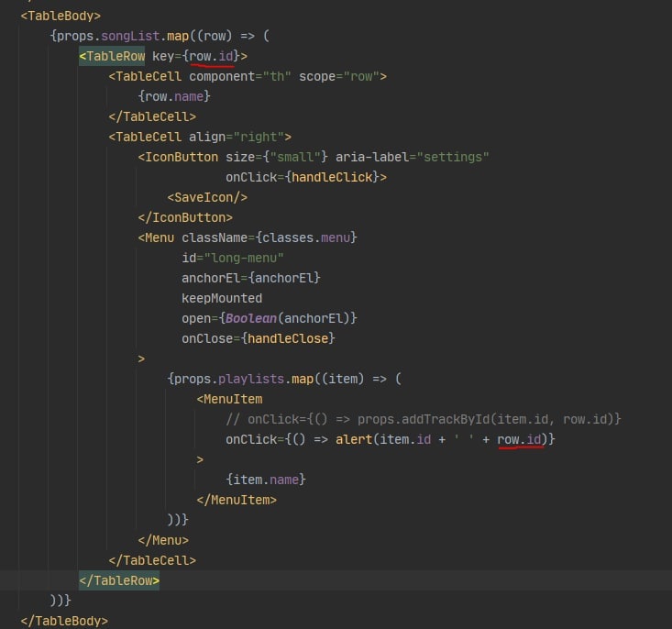Screen dimensions: 672x629
Task: Click the closing </IconButton> tag
Action: click(185, 218)
